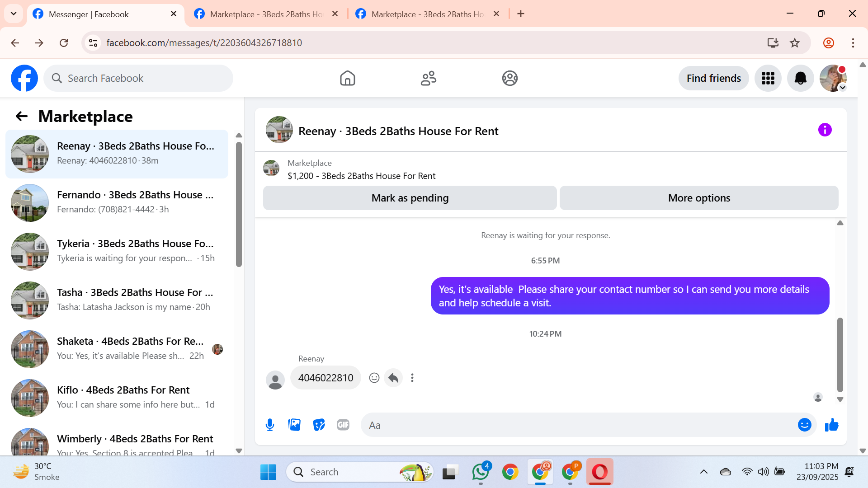Install the app from the address bar
This screenshot has width=868, height=488.
(x=773, y=43)
